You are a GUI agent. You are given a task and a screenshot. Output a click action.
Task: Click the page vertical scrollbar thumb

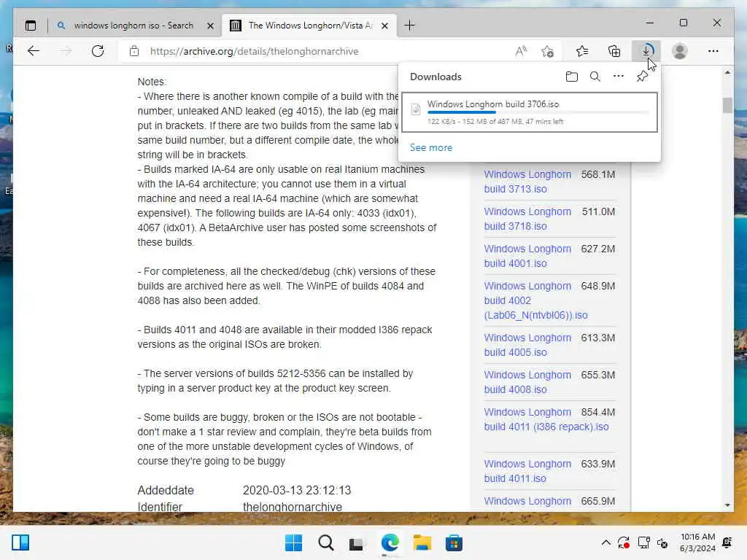point(727,105)
